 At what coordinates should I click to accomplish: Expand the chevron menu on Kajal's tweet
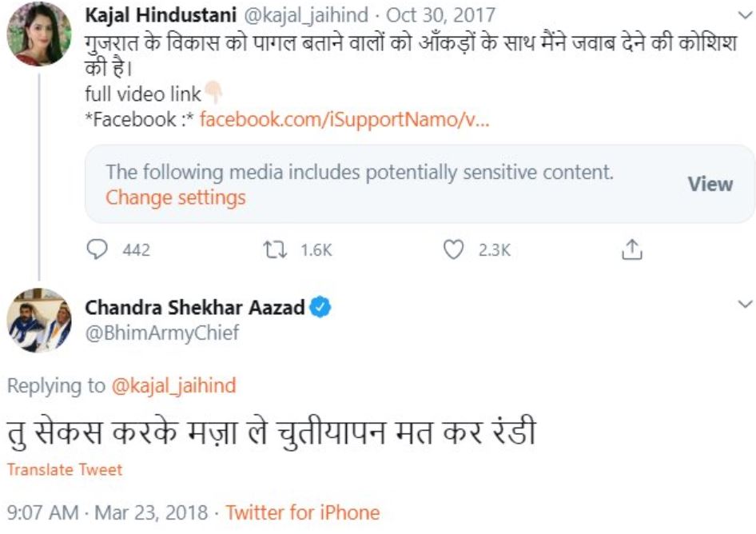tap(744, 15)
